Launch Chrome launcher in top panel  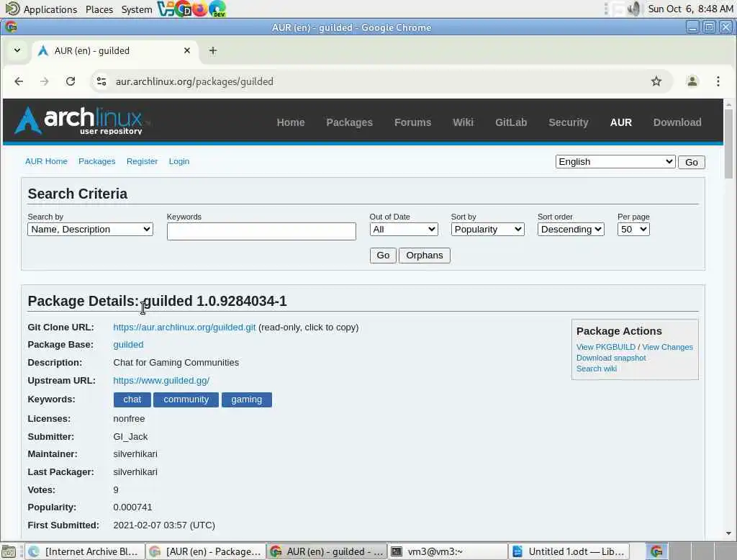point(182,9)
